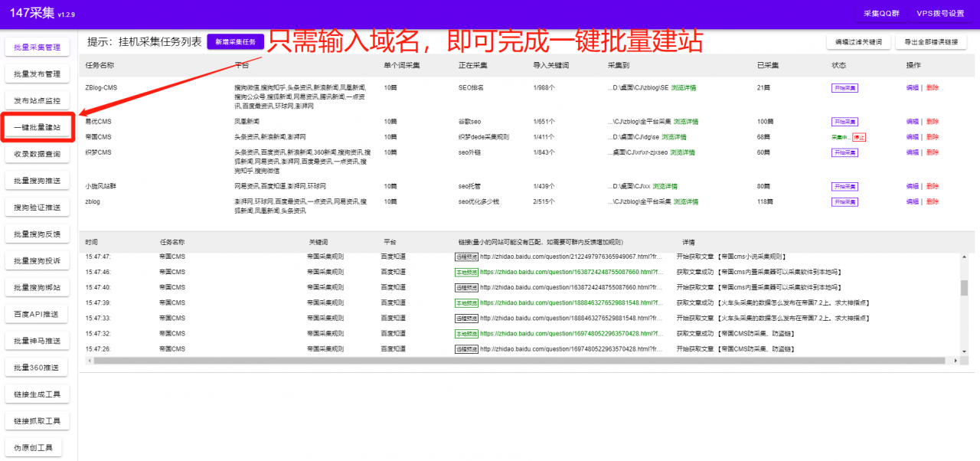The width and height of the screenshot is (980, 461).
Task: Click 编辑过滤关键词 button
Action: [857, 41]
